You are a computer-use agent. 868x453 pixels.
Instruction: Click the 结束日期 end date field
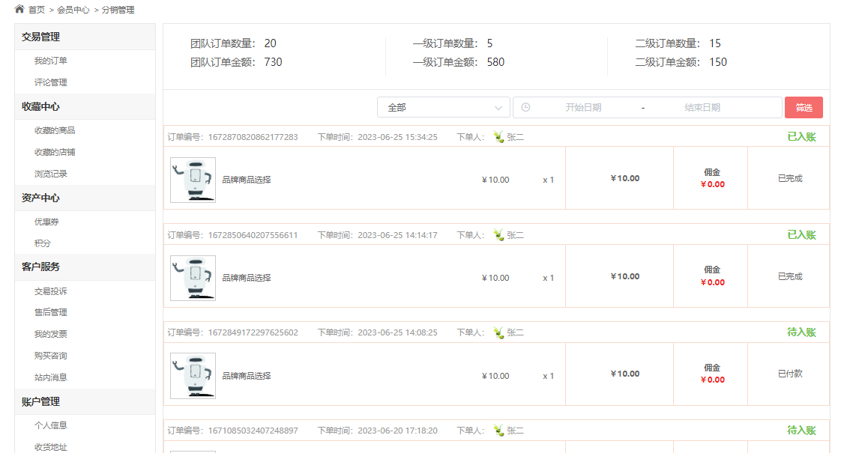tap(702, 107)
